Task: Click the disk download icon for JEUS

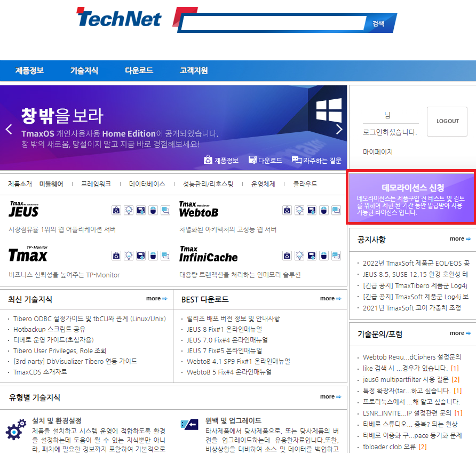Action: (x=141, y=210)
